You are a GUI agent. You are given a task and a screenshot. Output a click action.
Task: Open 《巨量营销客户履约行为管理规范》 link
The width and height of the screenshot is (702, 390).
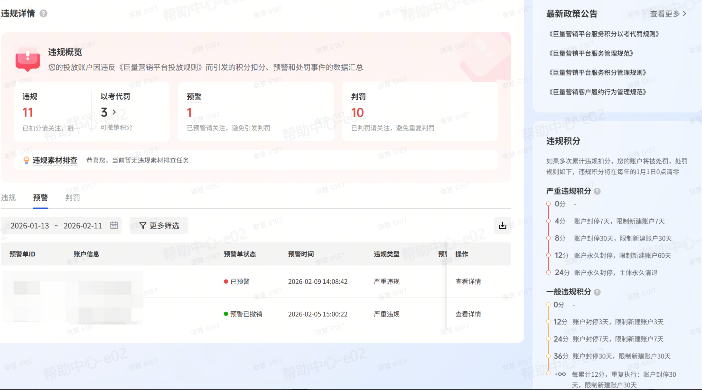point(597,92)
